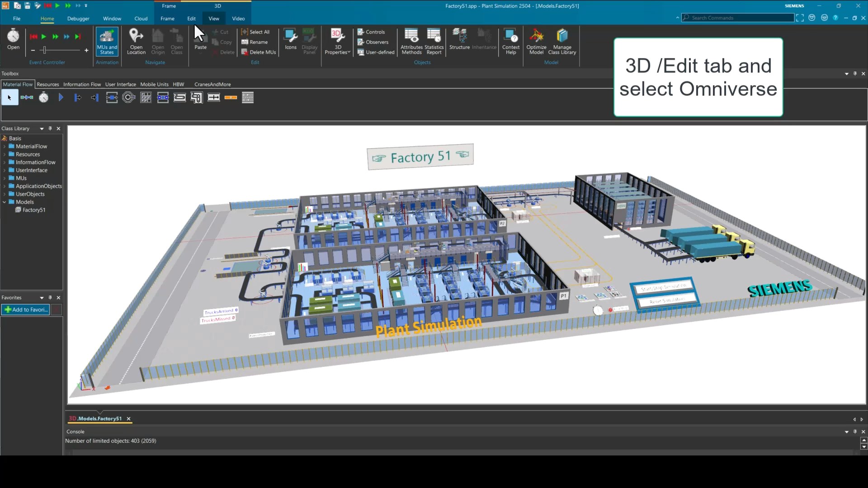Open the Console panel options arrow
Viewport: 868px width, 488px height.
(x=847, y=432)
